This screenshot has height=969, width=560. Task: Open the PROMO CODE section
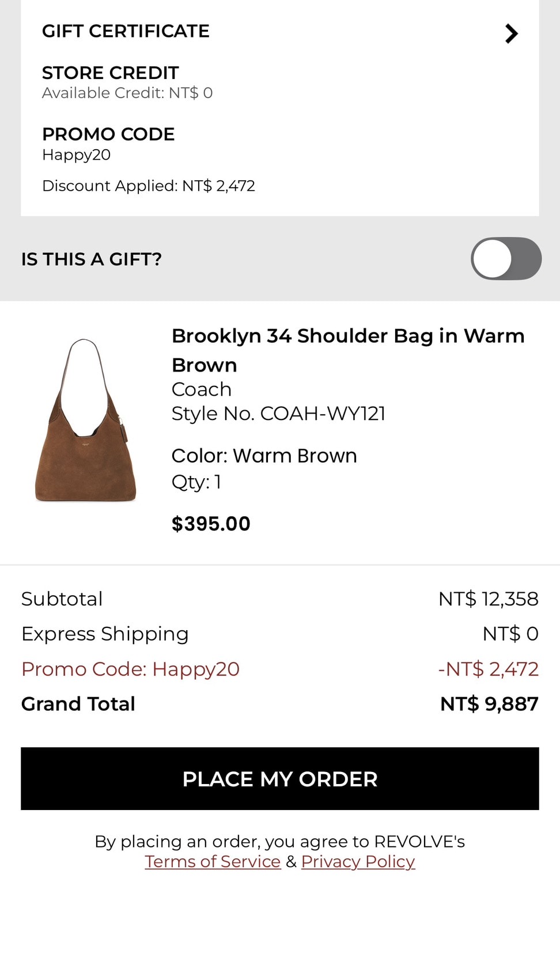[108, 134]
